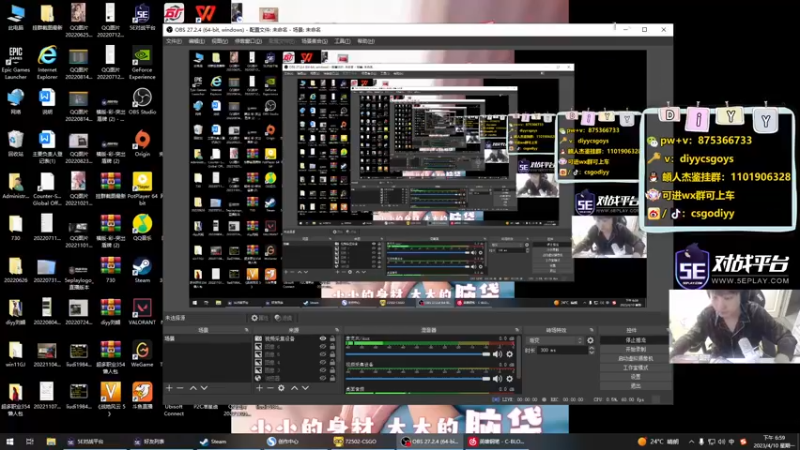Screen dimensions: 800x450
Task: Open the 视图(V) menu in OBS
Action: 219,41
